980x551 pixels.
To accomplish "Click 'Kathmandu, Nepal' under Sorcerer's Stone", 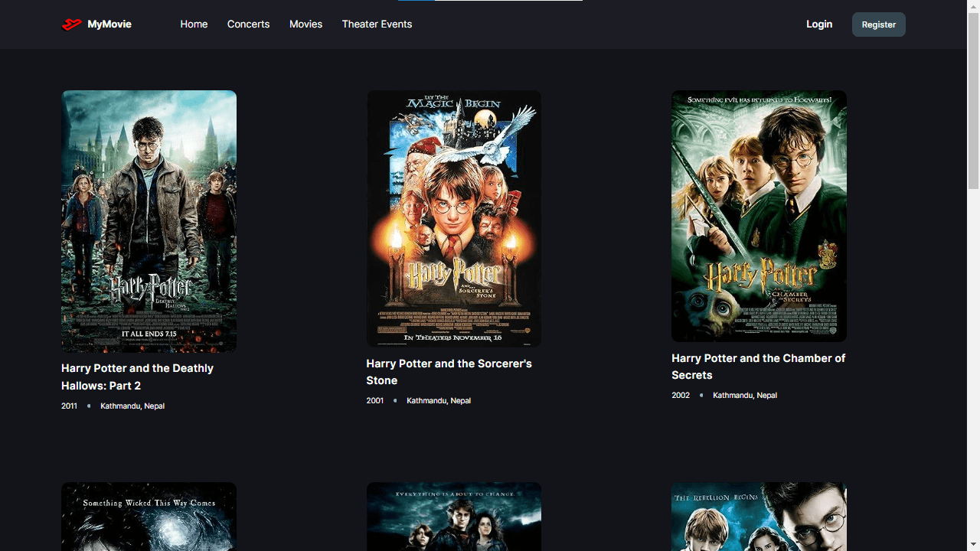I will (x=438, y=400).
